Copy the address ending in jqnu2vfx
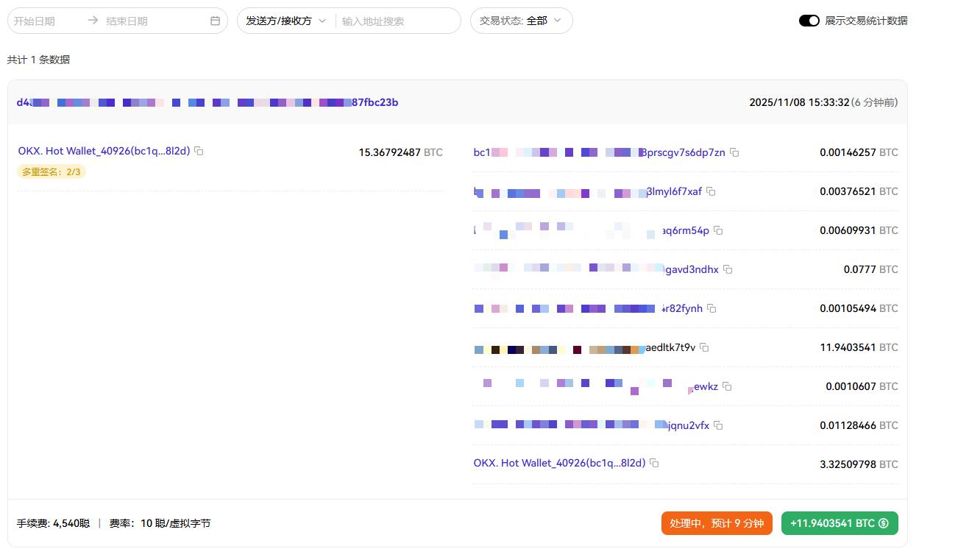Viewport: 958px width, 560px height. (718, 426)
